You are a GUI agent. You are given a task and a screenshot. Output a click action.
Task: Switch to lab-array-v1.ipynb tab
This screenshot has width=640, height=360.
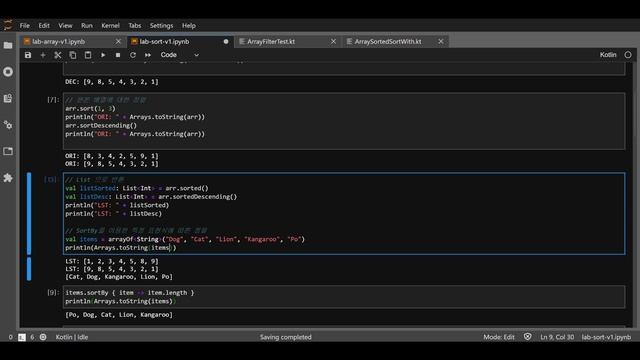[72, 41]
